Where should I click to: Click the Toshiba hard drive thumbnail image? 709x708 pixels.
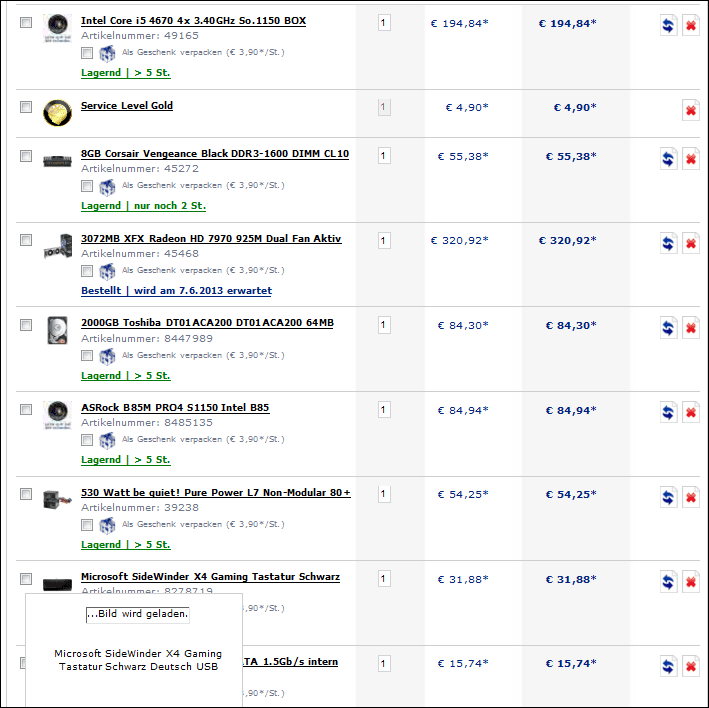click(57, 329)
